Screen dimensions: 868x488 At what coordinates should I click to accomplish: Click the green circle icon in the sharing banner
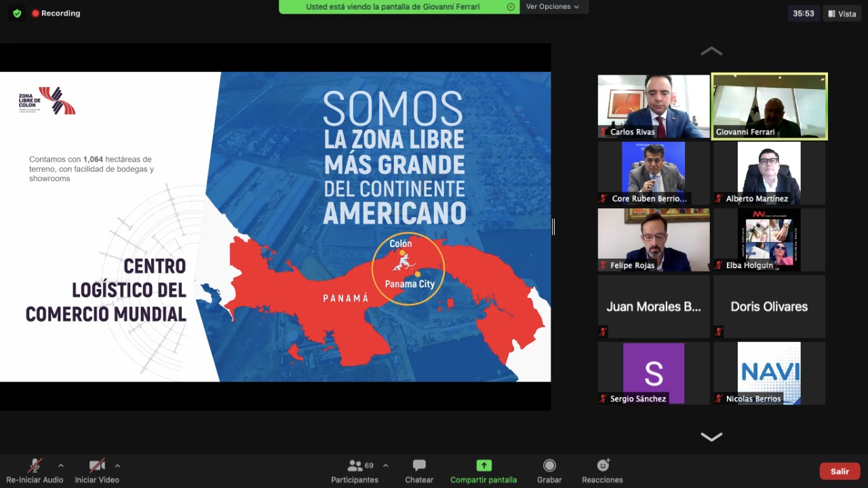511,7
